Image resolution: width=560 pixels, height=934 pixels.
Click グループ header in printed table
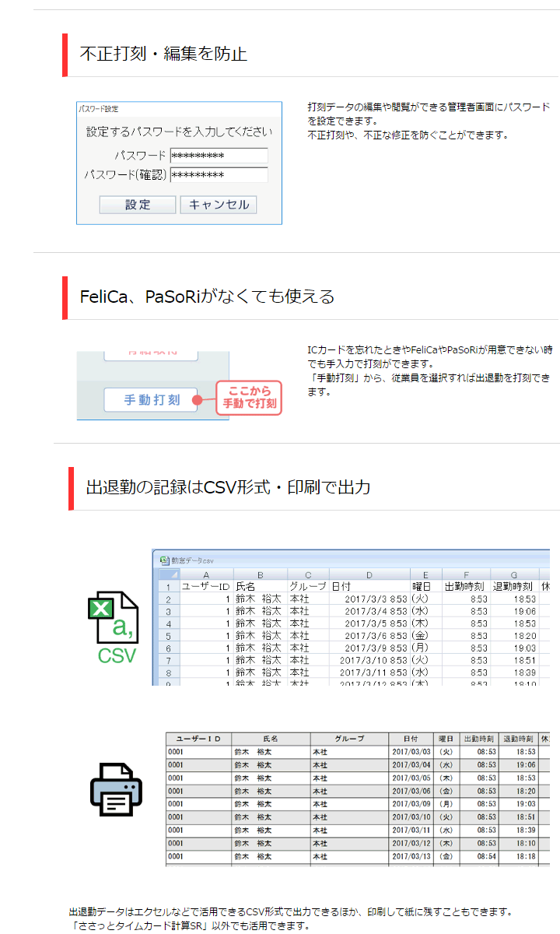tap(349, 738)
